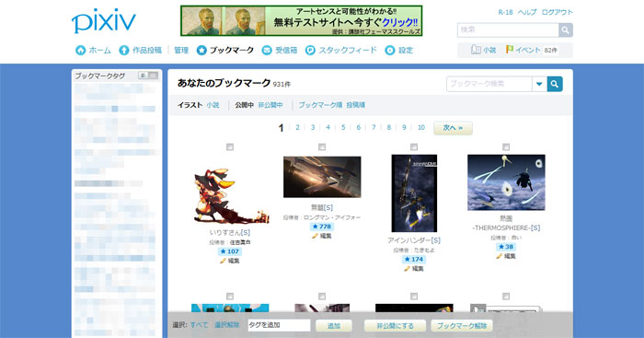The image size is (644, 338).
Task: Switch to the 非公開中 filter tab
Action: tap(270, 105)
